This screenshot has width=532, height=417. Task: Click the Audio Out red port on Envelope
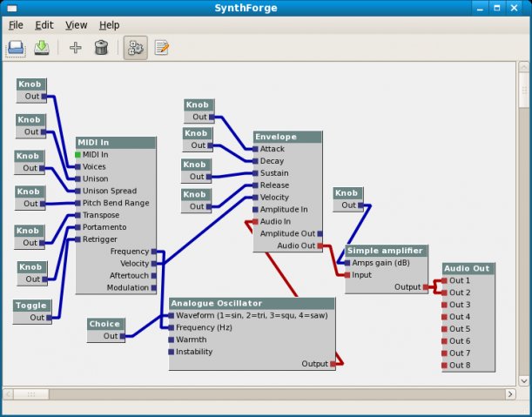(320, 246)
